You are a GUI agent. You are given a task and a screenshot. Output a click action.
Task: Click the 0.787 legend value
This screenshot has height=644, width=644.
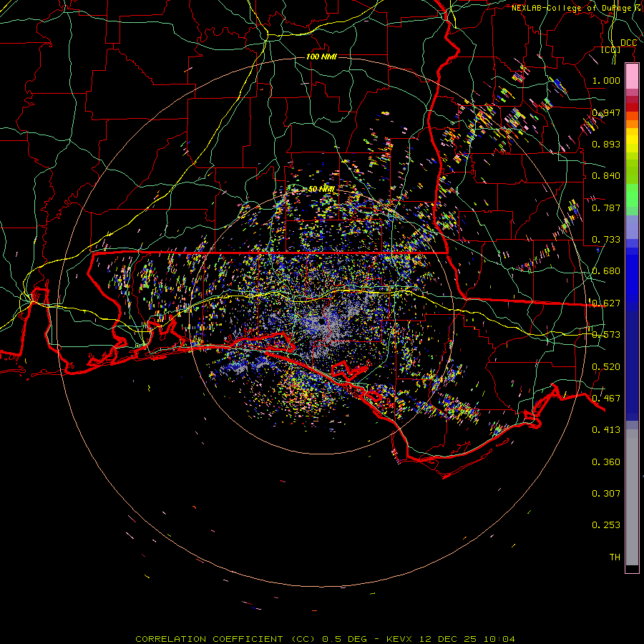point(606,208)
